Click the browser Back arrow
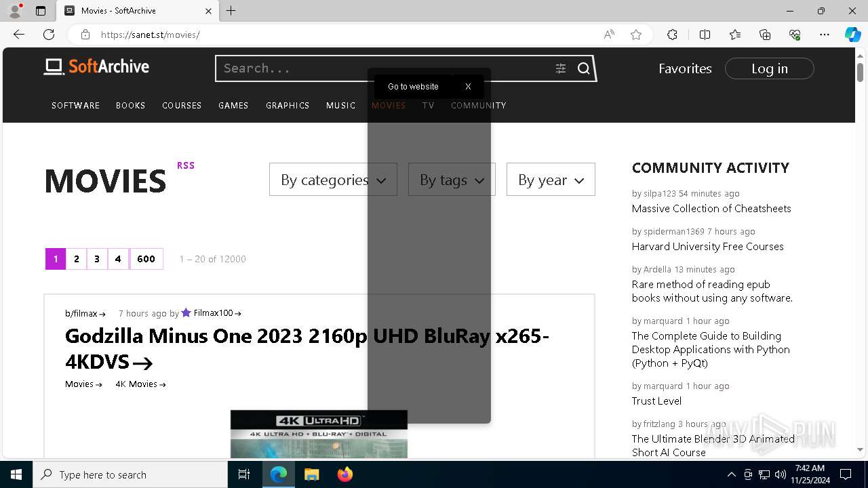Viewport: 868px width, 488px height. [x=19, y=35]
